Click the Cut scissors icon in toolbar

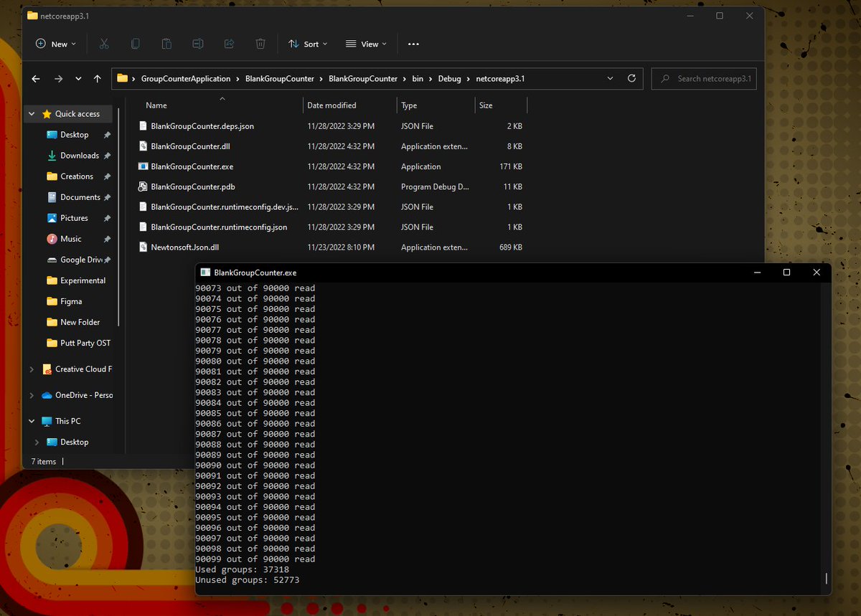pyautogui.click(x=104, y=44)
